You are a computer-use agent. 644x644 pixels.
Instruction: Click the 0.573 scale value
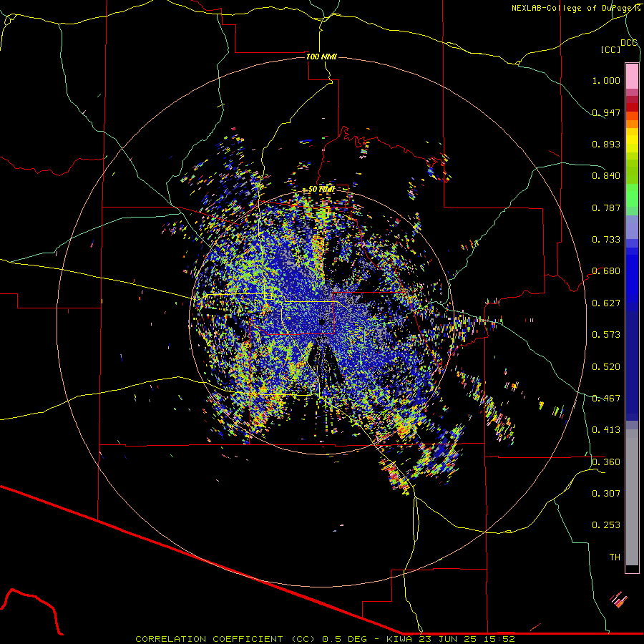click(606, 335)
